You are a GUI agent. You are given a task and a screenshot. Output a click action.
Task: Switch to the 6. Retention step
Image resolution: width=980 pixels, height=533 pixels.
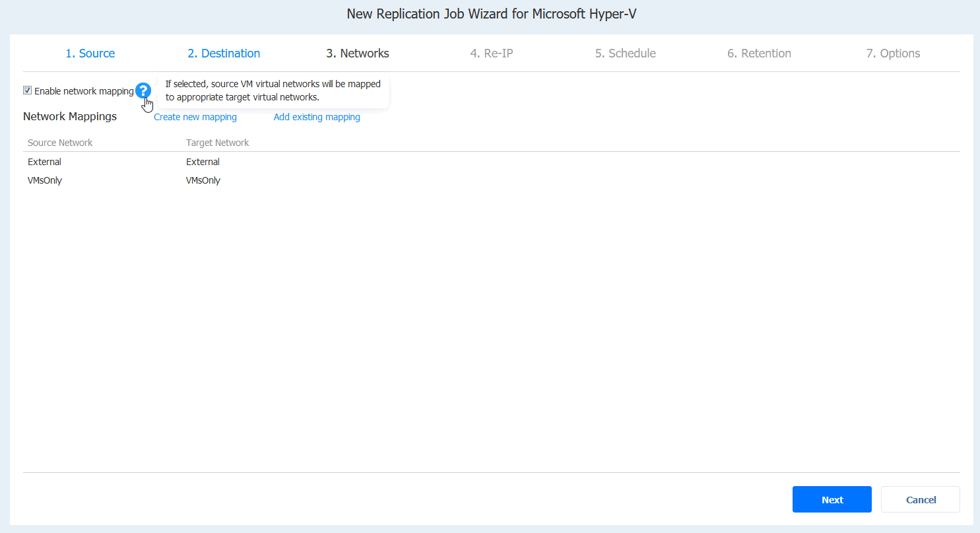click(x=760, y=53)
